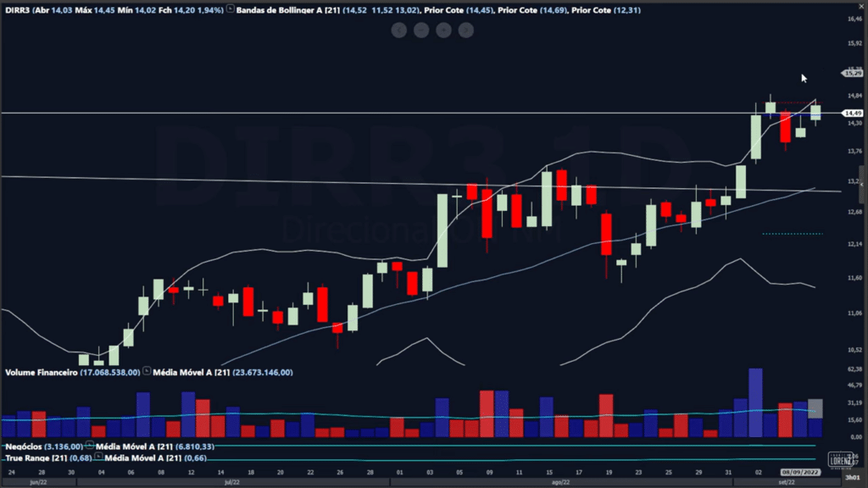Click the first circular control button above chart
Viewport: 868px width, 488px height.
pyautogui.click(x=399, y=30)
